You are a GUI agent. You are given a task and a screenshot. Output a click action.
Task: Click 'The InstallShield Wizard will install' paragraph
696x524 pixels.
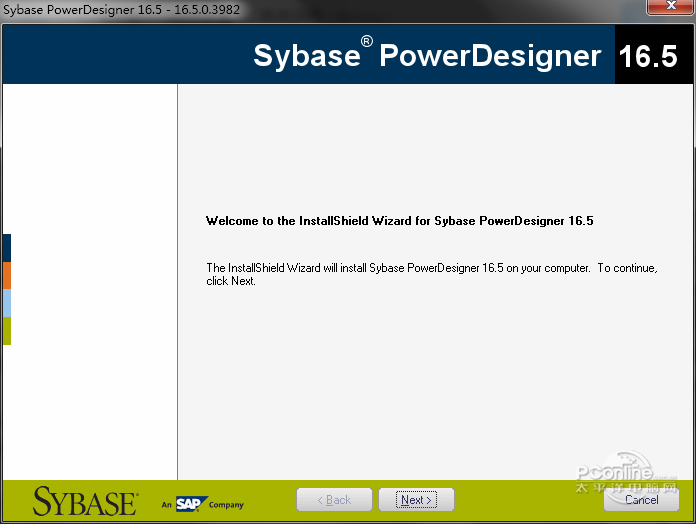pos(431,274)
